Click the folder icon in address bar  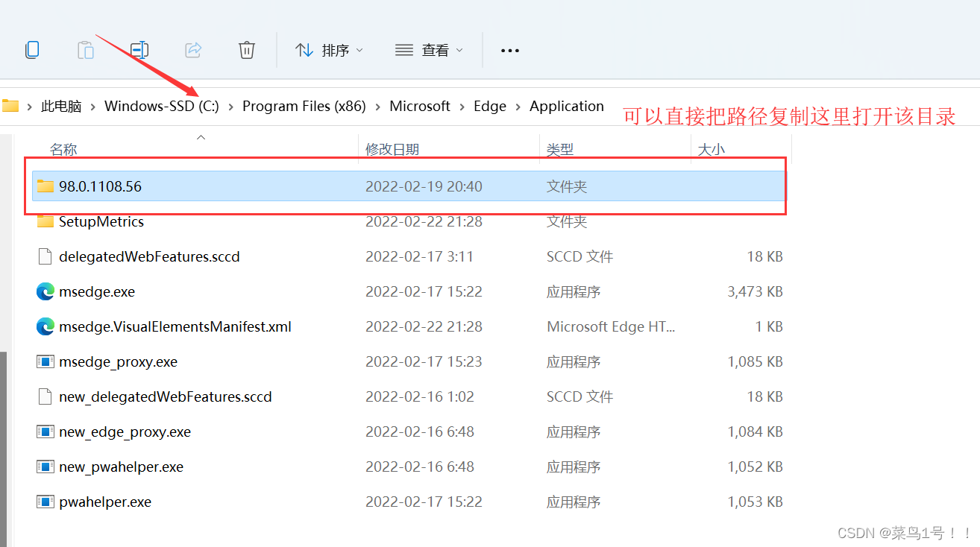coord(10,106)
